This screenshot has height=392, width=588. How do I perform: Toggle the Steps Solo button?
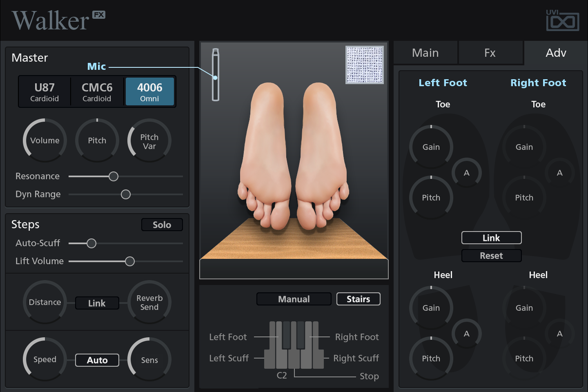(x=162, y=225)
